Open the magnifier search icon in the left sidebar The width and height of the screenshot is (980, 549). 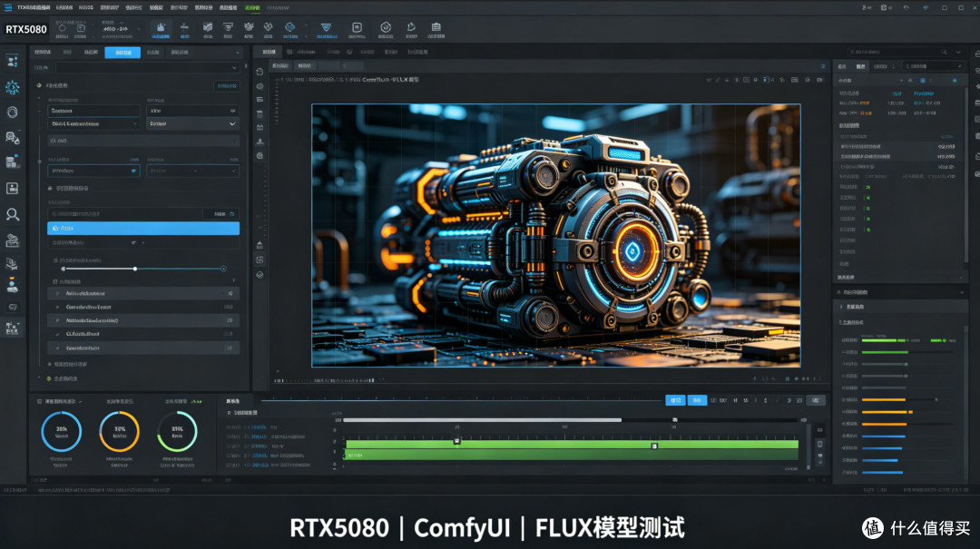12,214
